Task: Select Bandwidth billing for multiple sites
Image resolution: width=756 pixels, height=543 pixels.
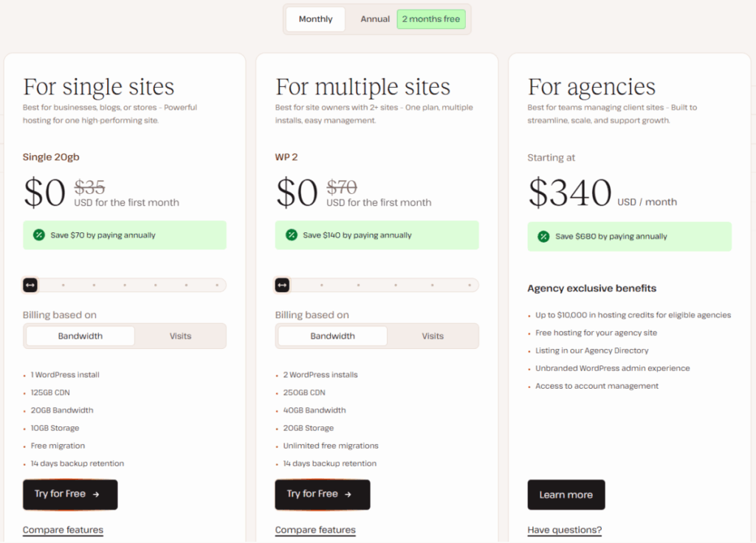Action: (x=332, y=336)
